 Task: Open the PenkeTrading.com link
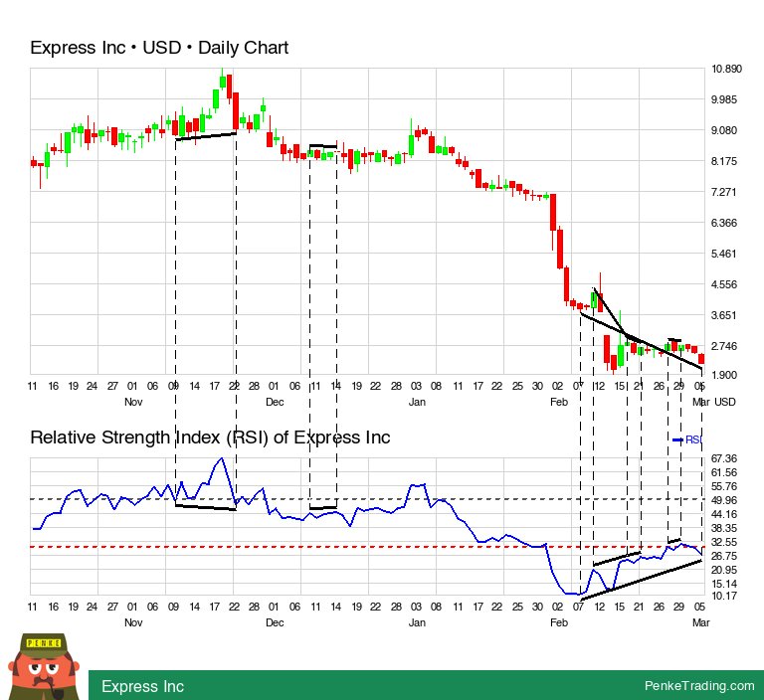click(699, 685)
